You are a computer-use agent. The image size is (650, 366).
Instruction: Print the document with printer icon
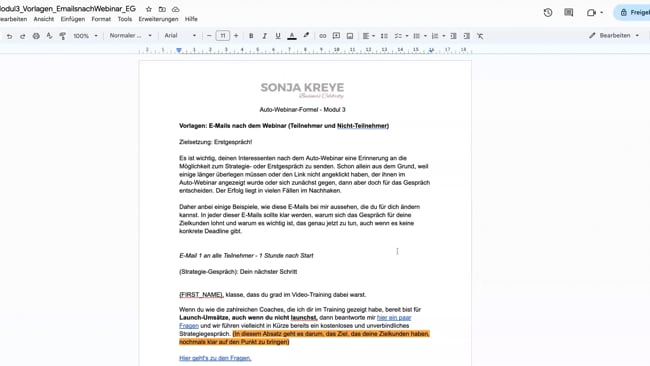click(x=36, y=36)
